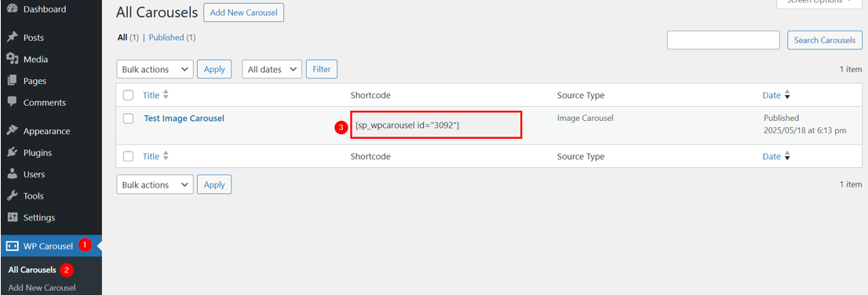Open the Screen Options panel

pyautogui.click(x=819, y=3)
